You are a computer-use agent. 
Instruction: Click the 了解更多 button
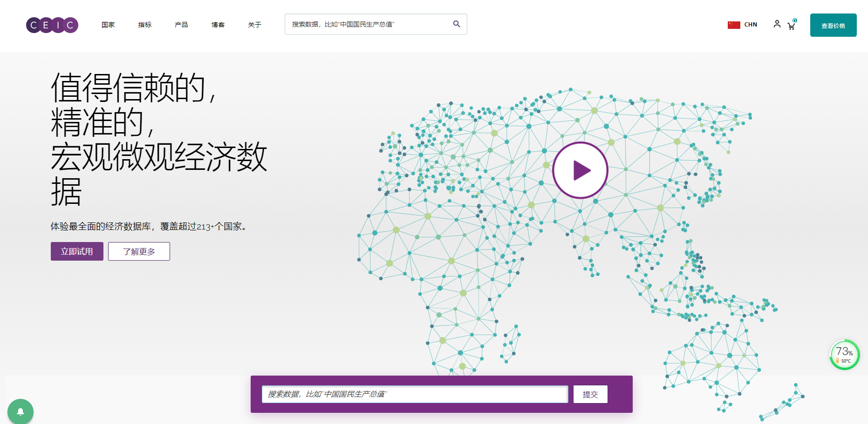click(139, 251)
